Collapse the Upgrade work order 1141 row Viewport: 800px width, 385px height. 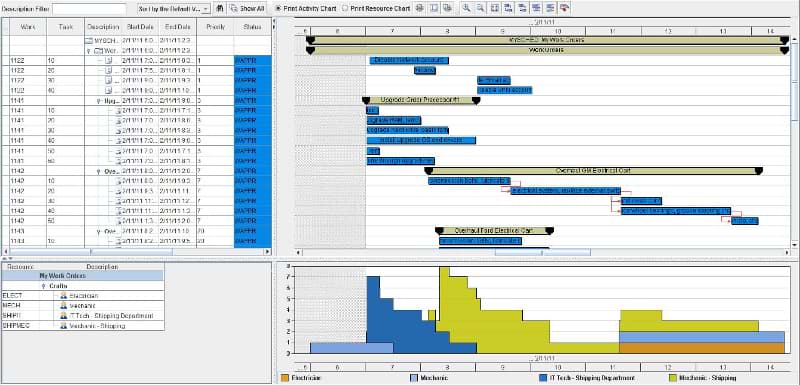coord(98,101)
